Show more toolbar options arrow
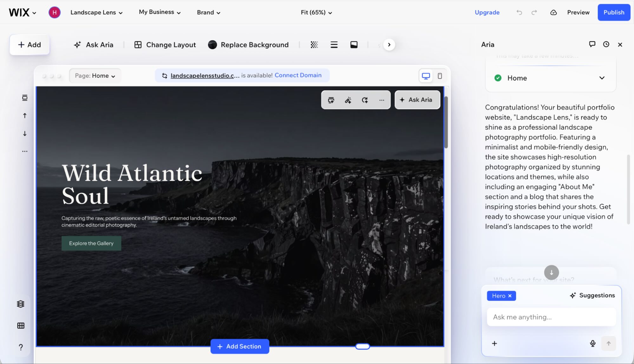This screenshot has height=364, width=634. point(389,45)
